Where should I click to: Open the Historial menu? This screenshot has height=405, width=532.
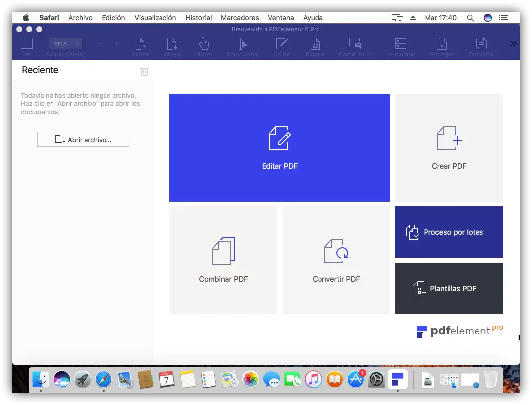pyautogui.click(x=199, y=18)
